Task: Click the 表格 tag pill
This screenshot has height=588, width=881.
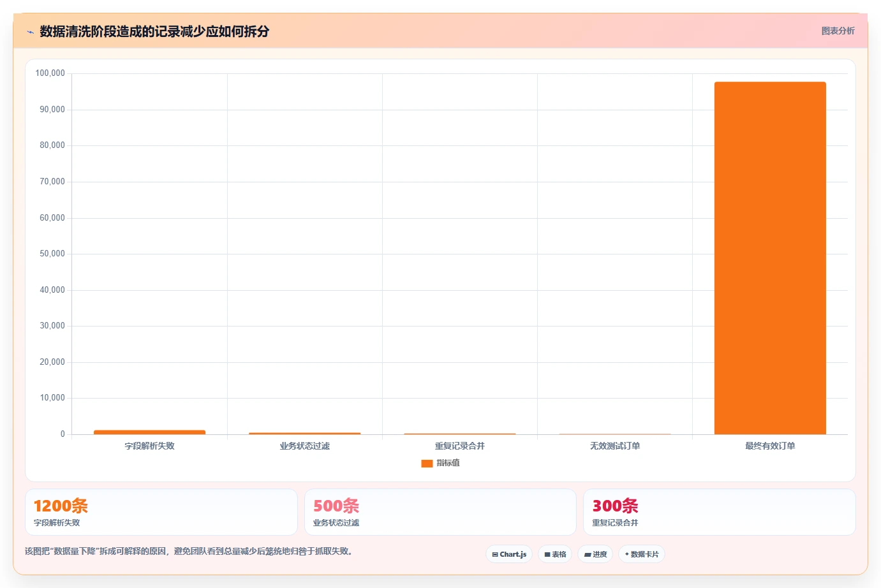Action: (555, 554)
